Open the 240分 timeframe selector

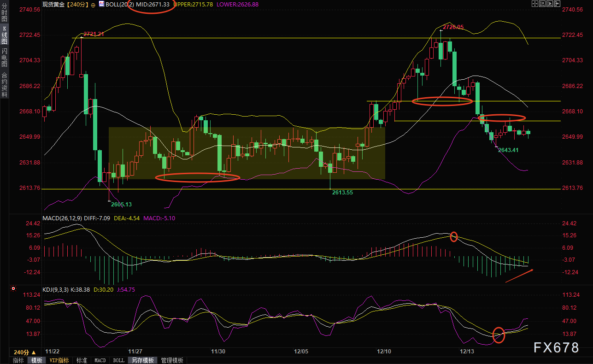(25, 352)
